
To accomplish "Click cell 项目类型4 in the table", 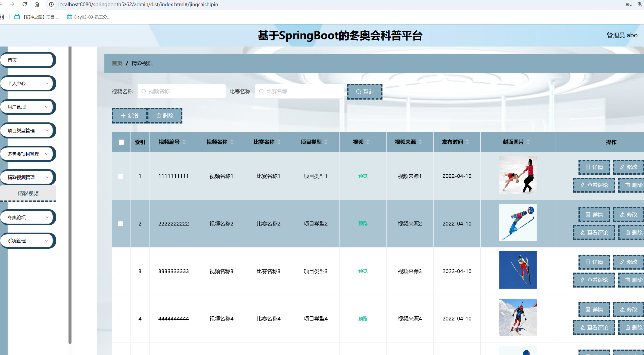I will click(315, 319).
